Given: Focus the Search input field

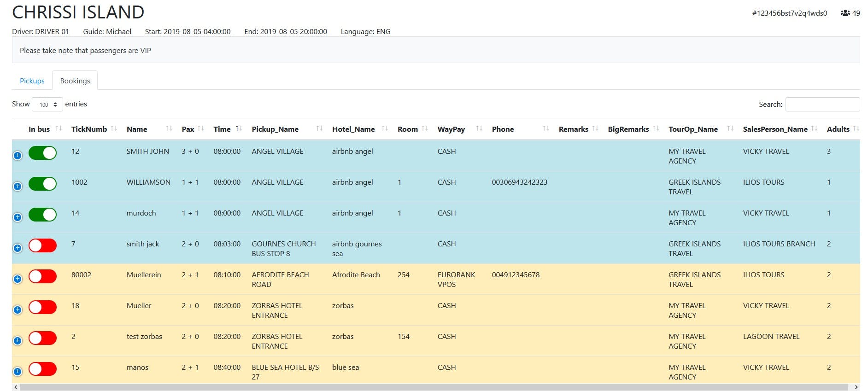Looking at the screenshot, I should [822, 105].
